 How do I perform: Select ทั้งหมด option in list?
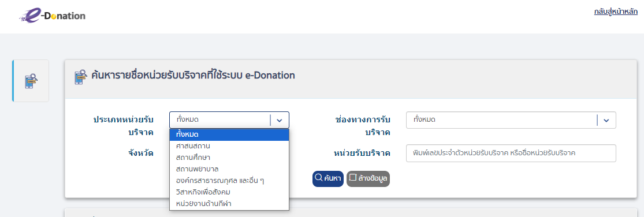click(229, 134)
